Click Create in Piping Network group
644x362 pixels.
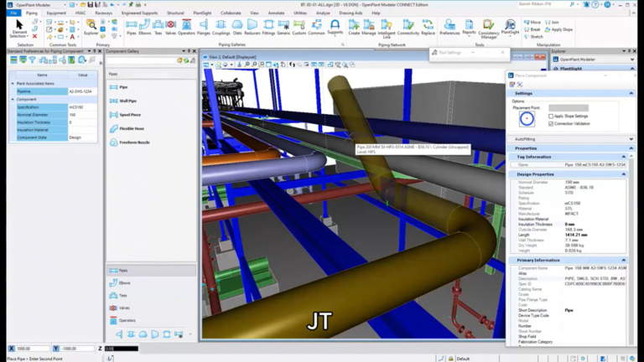[x=354, y=28]
